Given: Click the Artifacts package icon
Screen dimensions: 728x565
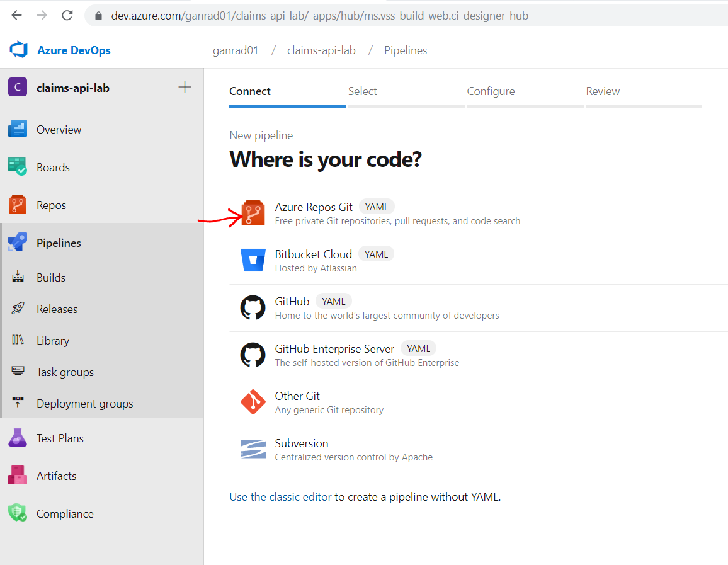Looking at the screenshot, I should pyautogui.click(x=18, y=475).
